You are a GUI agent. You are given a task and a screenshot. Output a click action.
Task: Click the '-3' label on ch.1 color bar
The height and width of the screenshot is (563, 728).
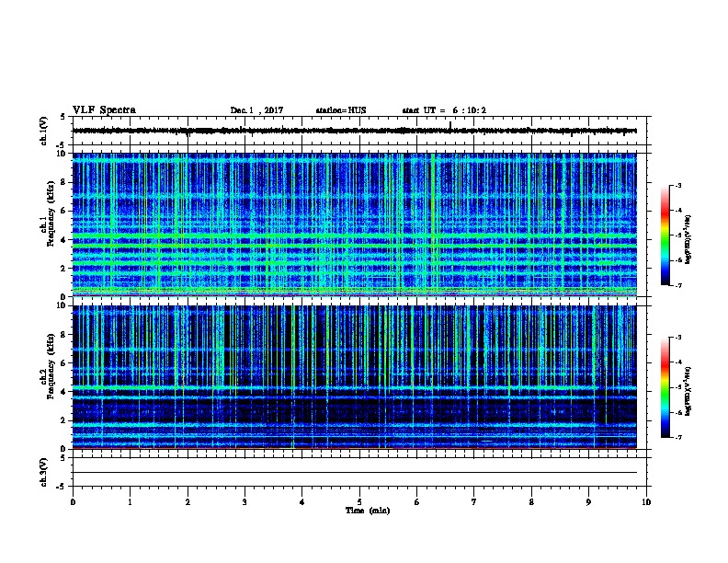point(677,185)
